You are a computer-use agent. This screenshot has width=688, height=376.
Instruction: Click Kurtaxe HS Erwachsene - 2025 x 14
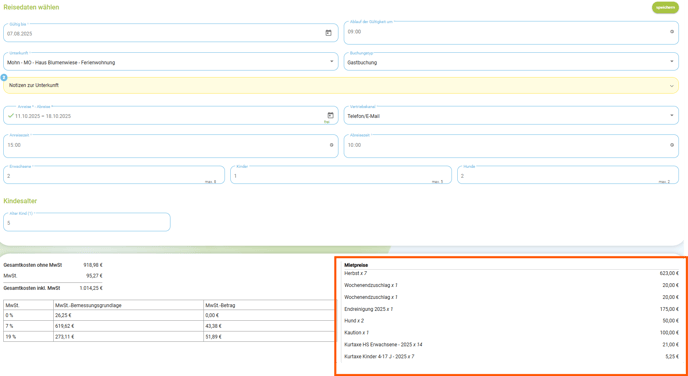pyautogui.click(x=384, y=344)
